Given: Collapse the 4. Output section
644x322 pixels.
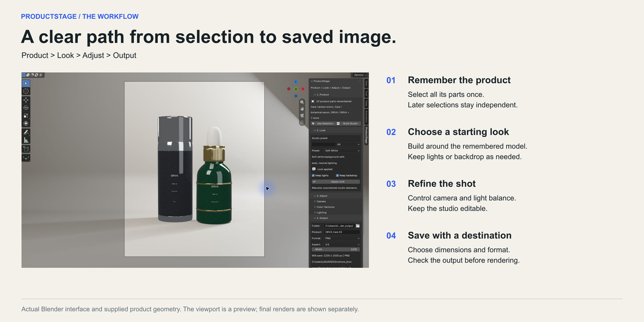Looking at the screenshot, I should pyautogui.click(x=336, y=218).
